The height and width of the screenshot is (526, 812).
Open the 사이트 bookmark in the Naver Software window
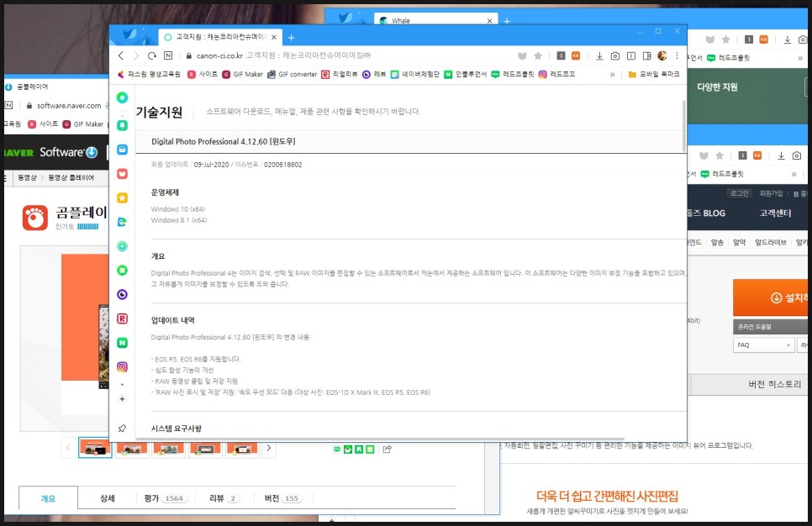pyautogui.click(x=44, y=124)
